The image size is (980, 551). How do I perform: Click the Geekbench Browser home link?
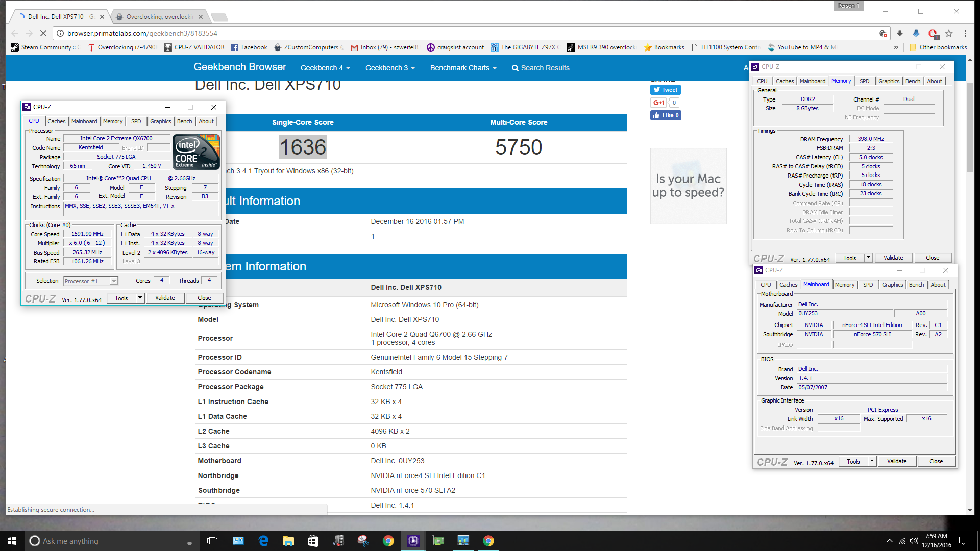[x=240, y=67]
